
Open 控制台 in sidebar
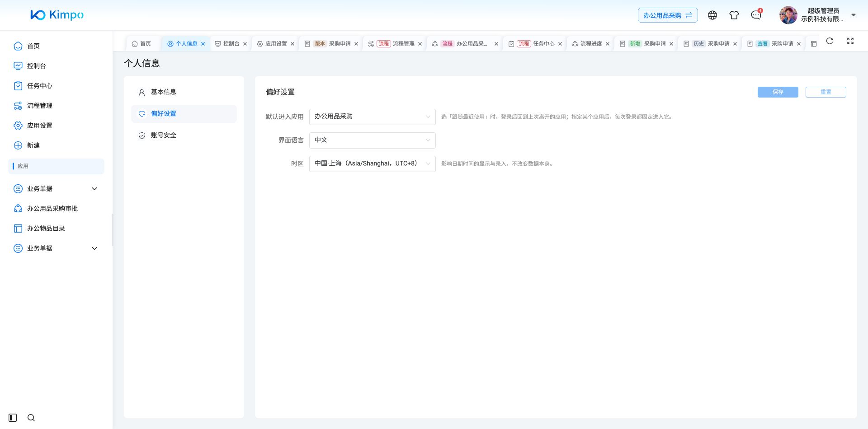(57, 66)
